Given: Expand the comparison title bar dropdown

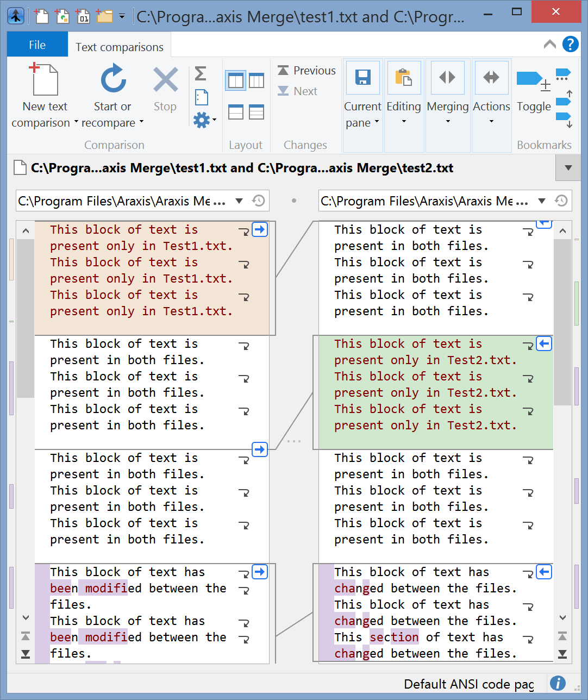Looking at the screenshot, I should pyautogui.click(x=568, y=167).
